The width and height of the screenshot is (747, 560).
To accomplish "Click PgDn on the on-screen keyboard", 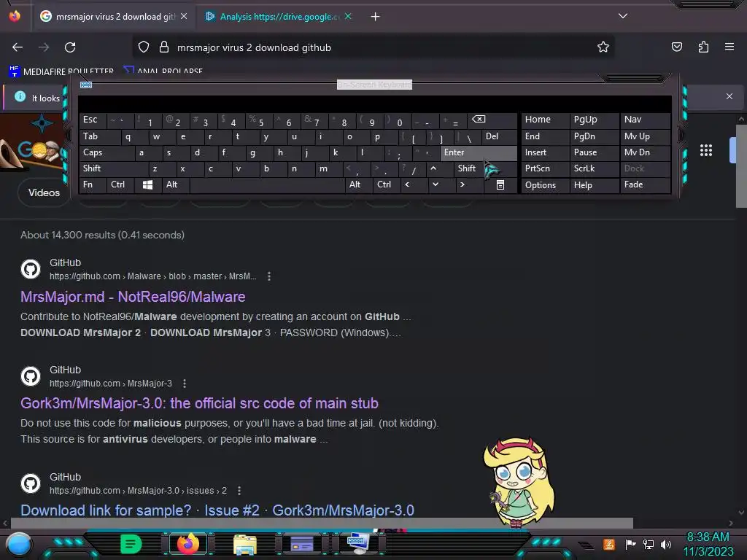I will [x=594, y=136].
